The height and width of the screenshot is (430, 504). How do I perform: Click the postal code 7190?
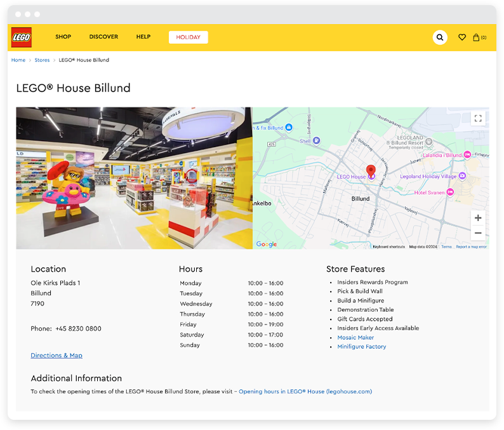37,304
